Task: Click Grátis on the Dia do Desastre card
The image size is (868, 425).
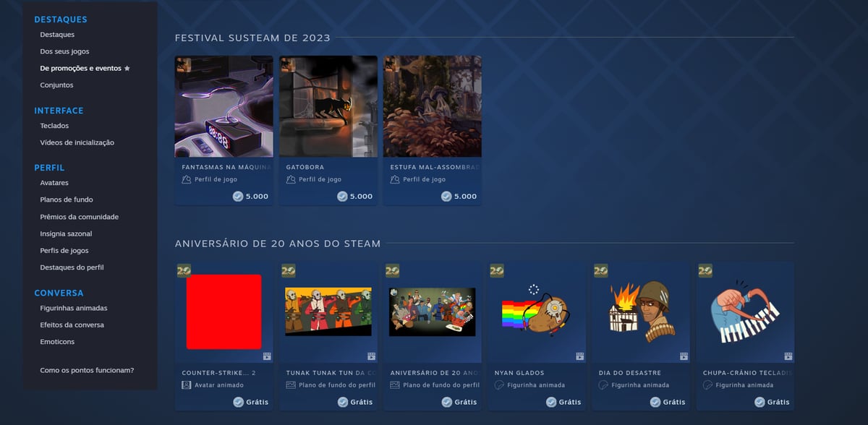Action: [674, 402]
